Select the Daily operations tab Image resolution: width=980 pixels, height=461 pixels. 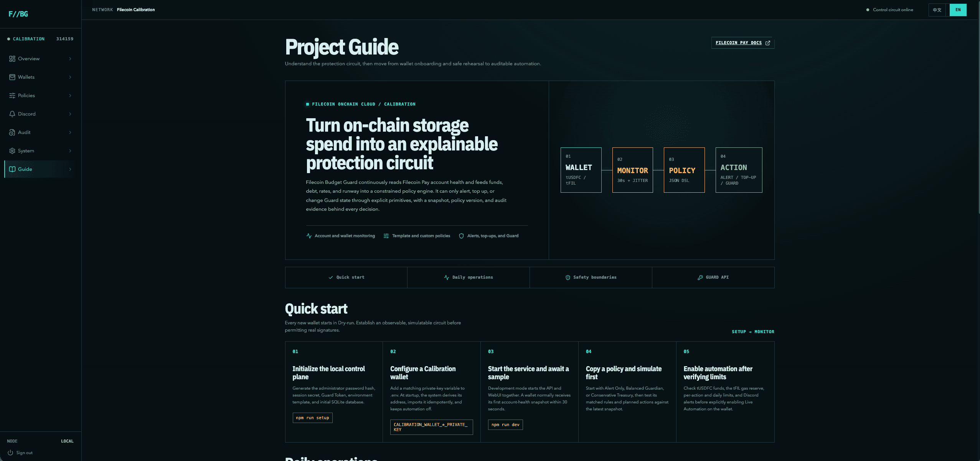pos(469,278)
